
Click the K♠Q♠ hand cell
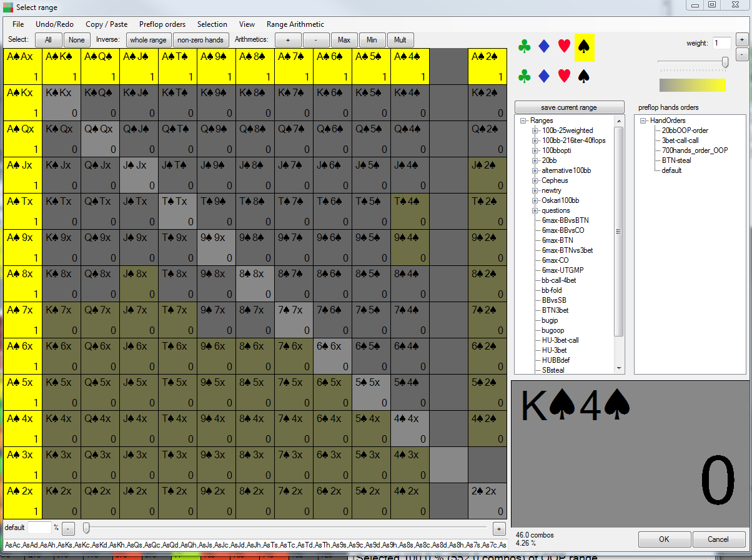tap(100, 102)
